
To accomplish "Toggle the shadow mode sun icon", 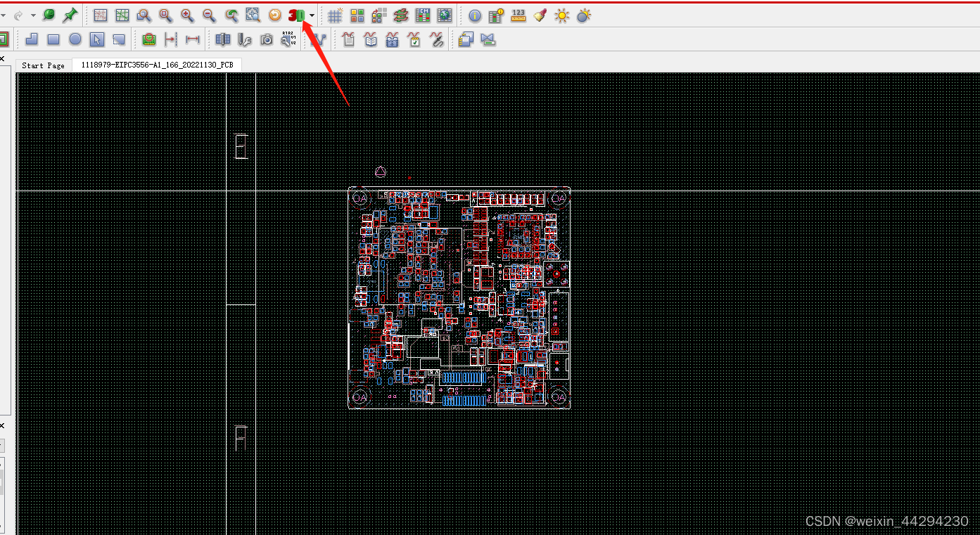I will click(x=584, y=15).
